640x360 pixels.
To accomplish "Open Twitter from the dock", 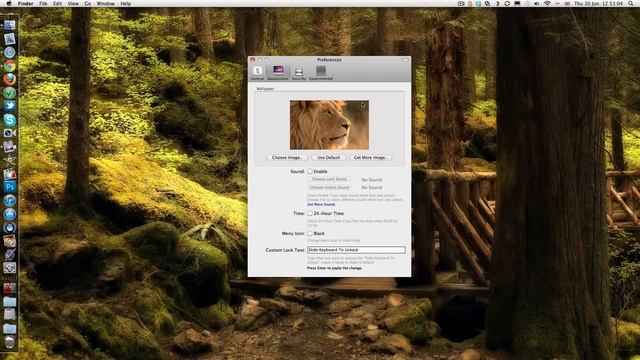I will click(x=9, y=106).
